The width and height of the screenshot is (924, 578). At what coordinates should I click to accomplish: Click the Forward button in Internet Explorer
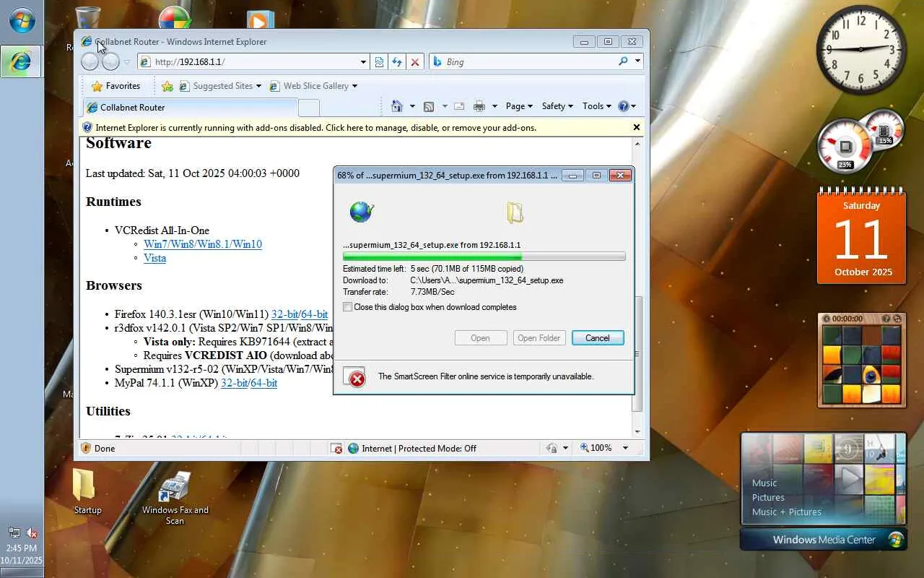pos(110,62)
